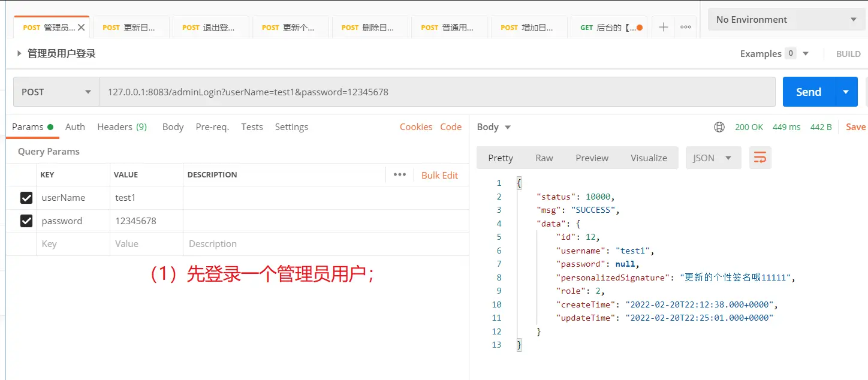Click the globe network icon
The width and height of the screenshot is (868, 380).
coord(719,127)
